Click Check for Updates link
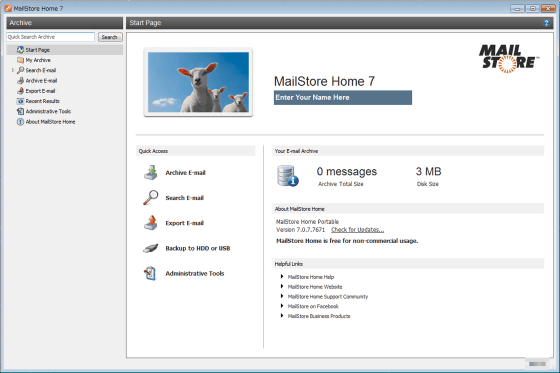 pyautogui.click(x=358, y=230)
